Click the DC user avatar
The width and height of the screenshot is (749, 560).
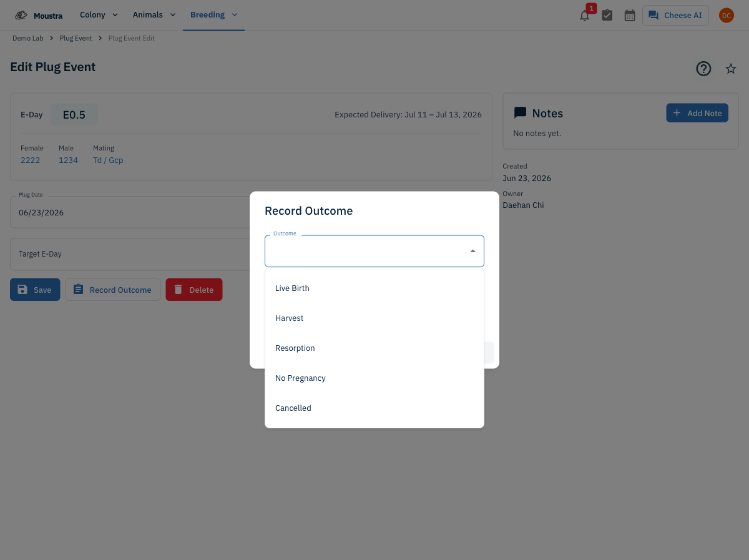click(x=727, y=16)
